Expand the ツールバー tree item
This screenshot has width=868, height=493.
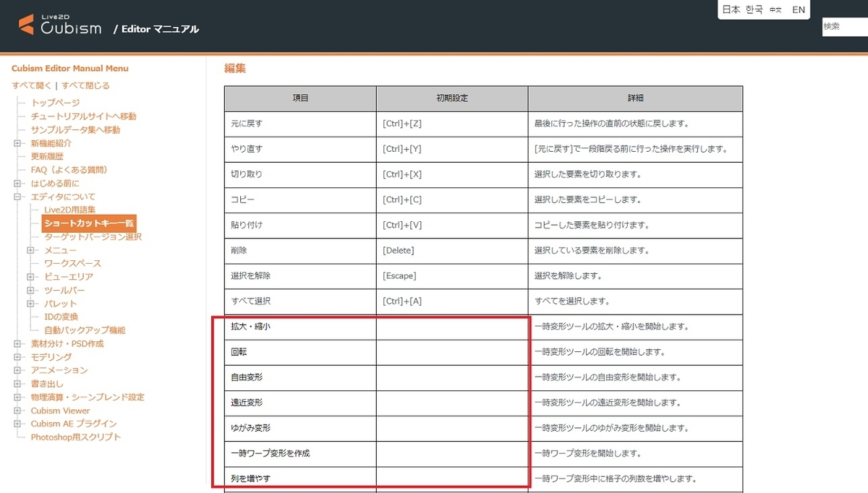30,290
